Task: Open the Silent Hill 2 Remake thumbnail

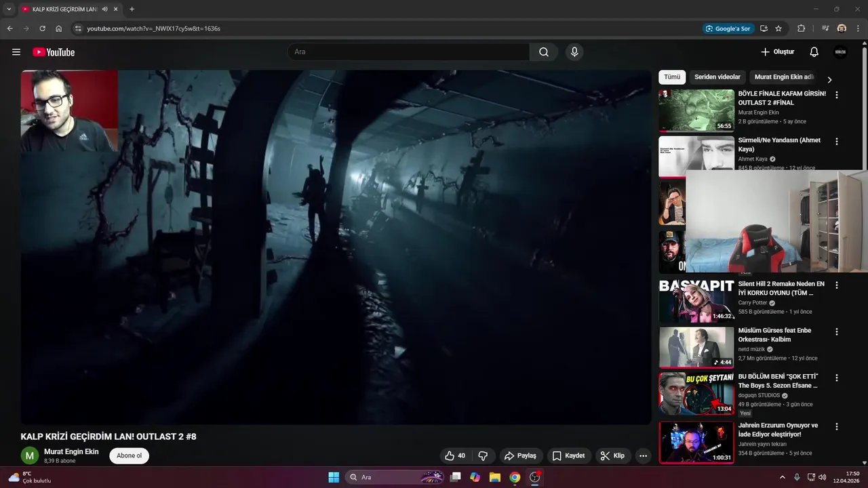Action: (696, 301)
